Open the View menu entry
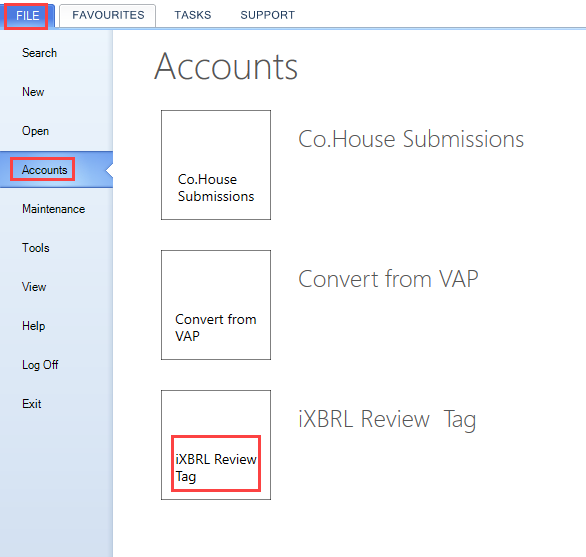Screen dimensions: 586x557 (x=34, y=287)
